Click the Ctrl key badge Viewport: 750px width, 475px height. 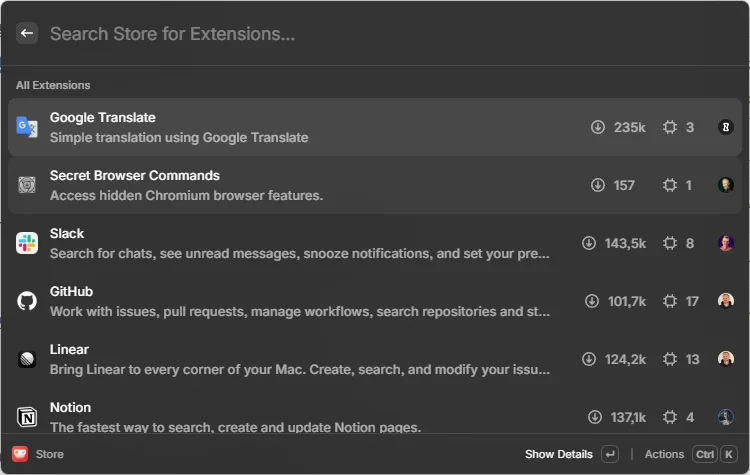pyautogui.click(x=705, y=454)
